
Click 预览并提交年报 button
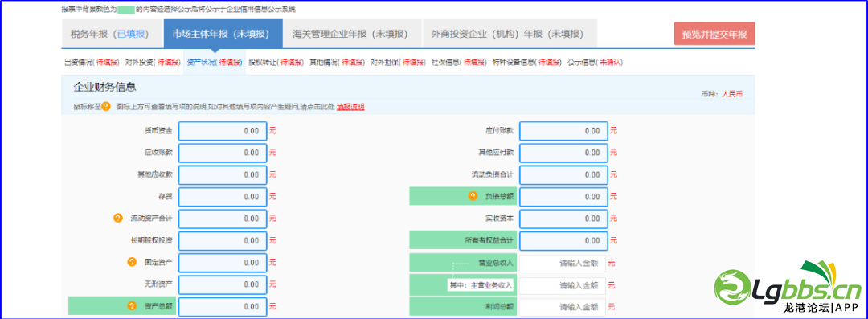pos(714,34)
